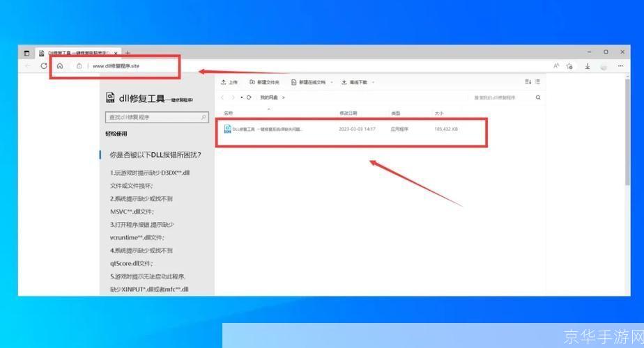Image resolution: width=644 pixels, height=348 pixels.
Task: Click the browser home icon
Action: (x=60, y=65)
